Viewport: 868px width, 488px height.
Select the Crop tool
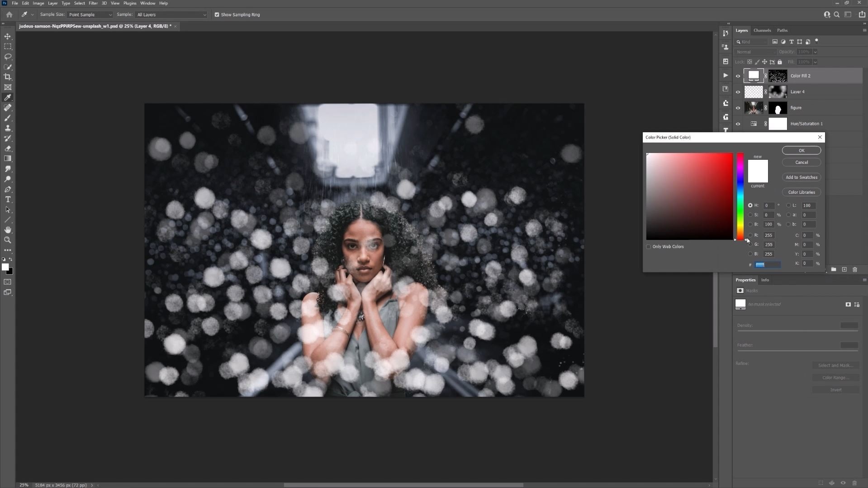(x=8, y=77)
